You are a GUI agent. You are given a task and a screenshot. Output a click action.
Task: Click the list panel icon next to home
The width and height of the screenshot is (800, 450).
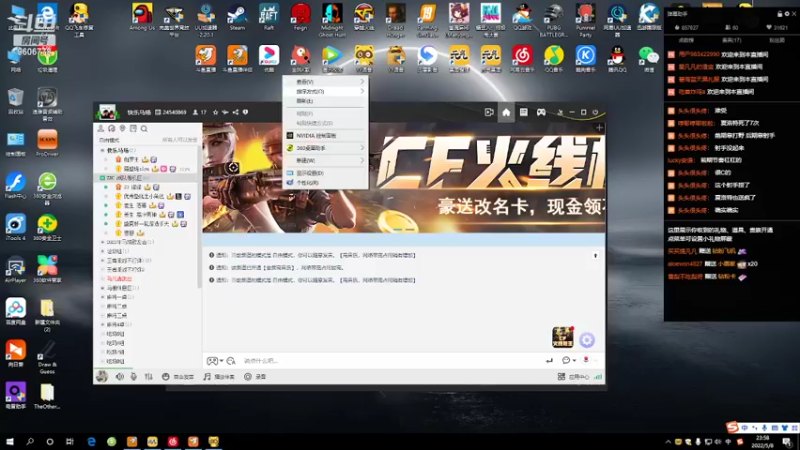click(x=523, y=112)
